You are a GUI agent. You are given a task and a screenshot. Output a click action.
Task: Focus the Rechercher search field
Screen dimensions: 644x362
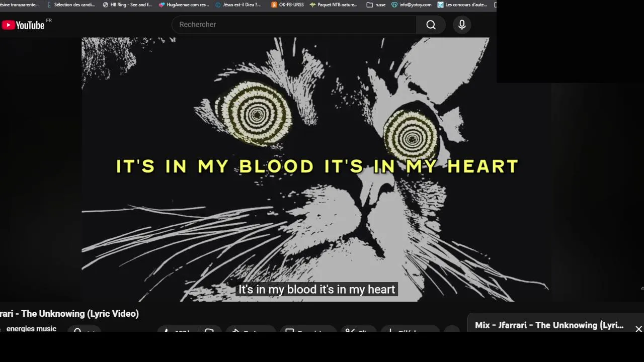coord(294,25)
